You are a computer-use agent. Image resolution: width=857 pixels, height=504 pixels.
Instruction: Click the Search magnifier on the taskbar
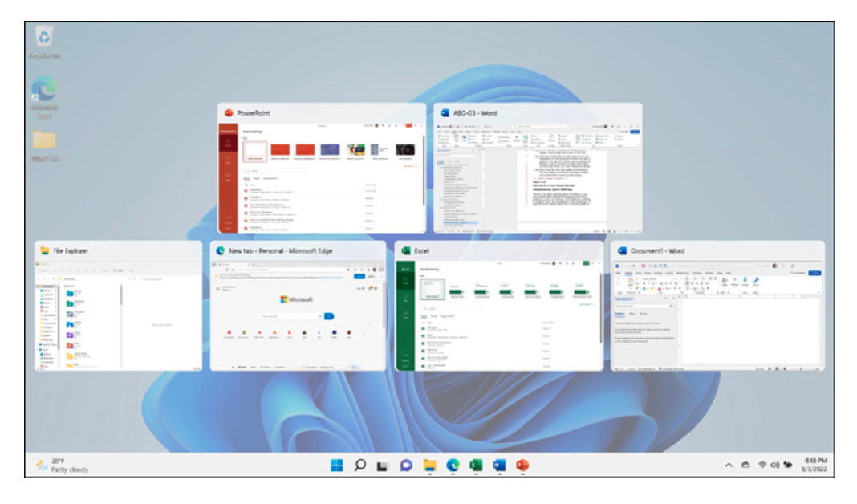pos(359,465)
